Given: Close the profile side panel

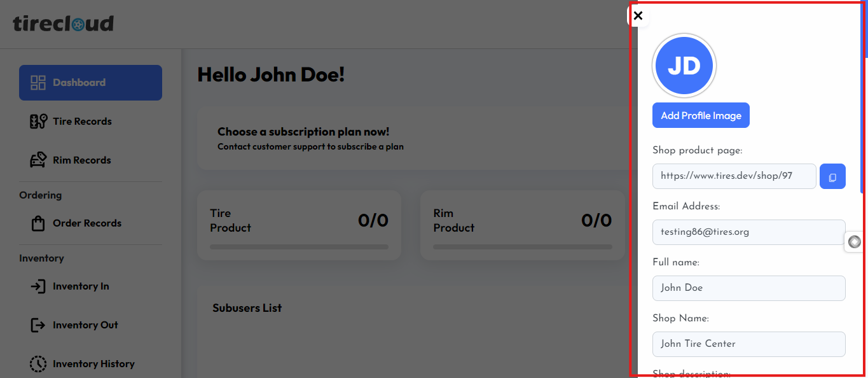Looking at the screenshot, I should (638, 16).
